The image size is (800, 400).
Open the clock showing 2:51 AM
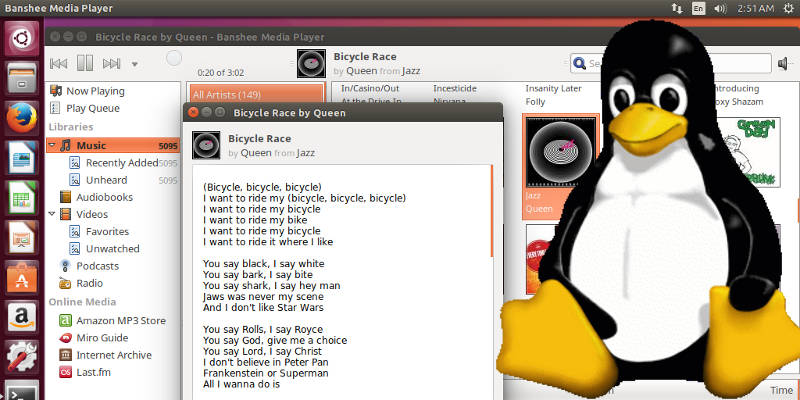[756, 8]
